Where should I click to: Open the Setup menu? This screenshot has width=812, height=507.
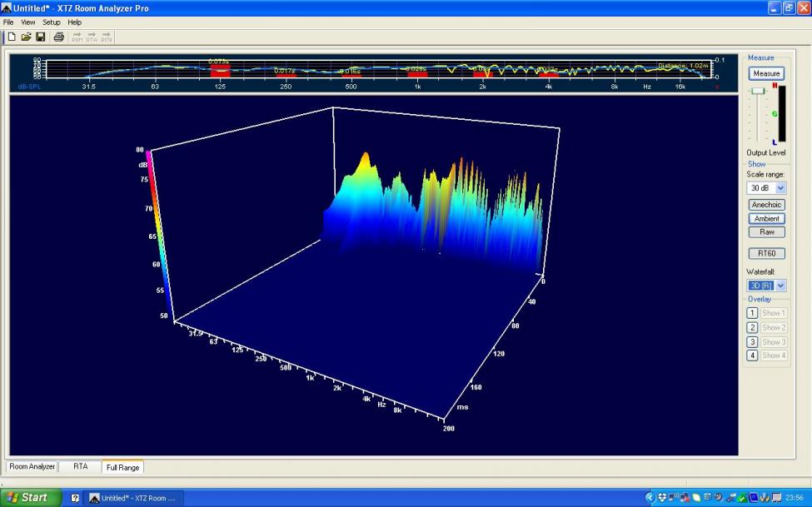52,22
